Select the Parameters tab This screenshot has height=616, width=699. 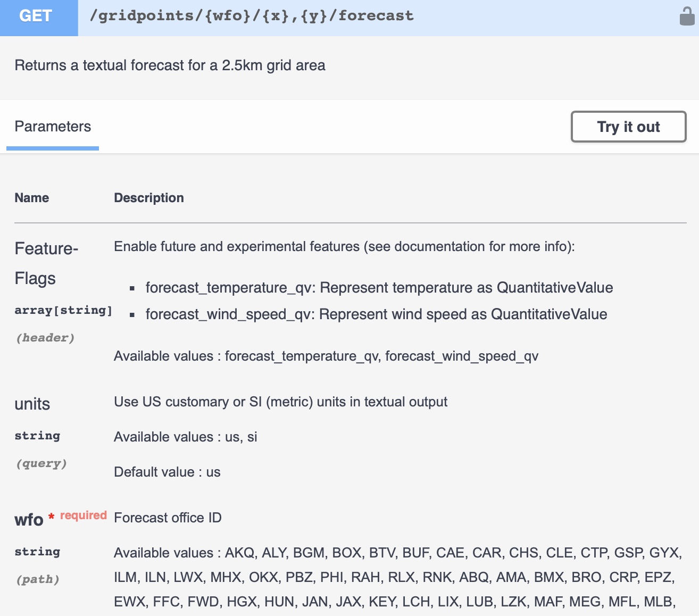click(x=53, y=127)
